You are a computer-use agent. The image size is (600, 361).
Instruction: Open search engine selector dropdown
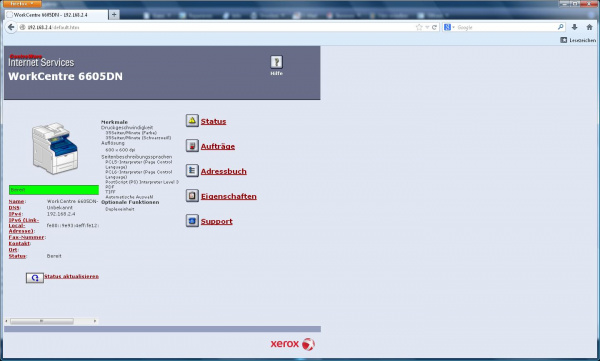click(x=448, y=27)
